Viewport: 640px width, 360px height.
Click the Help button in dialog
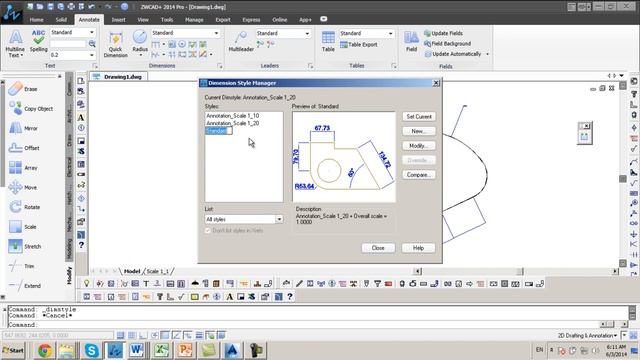(418, 248)
